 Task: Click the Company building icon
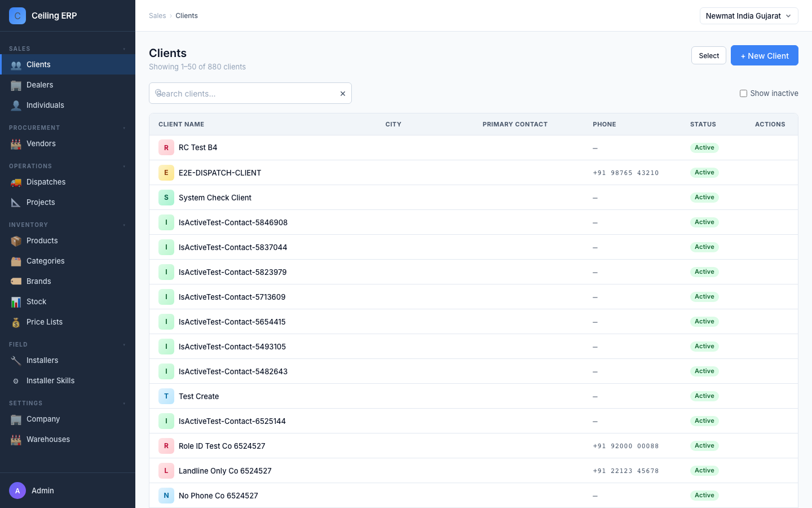pyautogui.click(x=16, y=419)
